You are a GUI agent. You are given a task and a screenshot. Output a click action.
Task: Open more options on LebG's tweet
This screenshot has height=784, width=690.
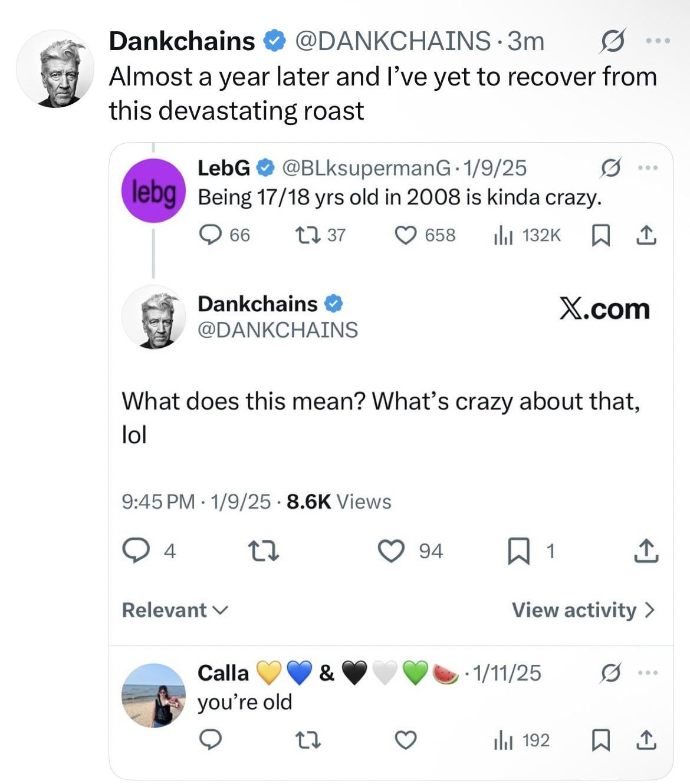click(647, 169)
